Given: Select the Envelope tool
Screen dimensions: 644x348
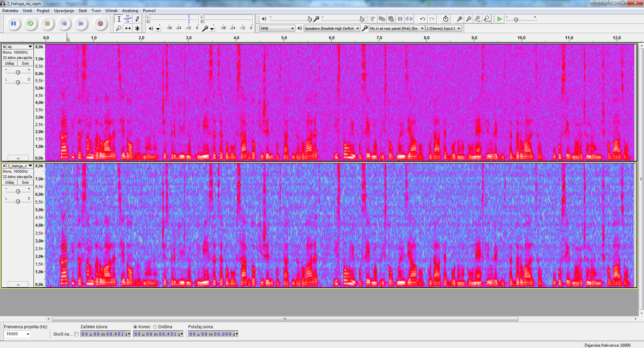Looking at the screenshot, I should 128,19.
